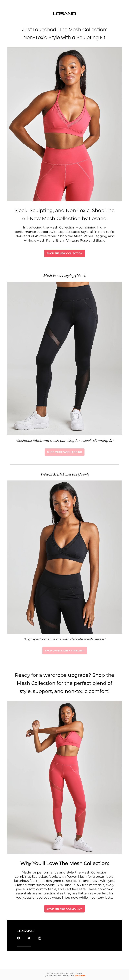
Task: Click the 'V-Neck Mesh Panel Bra (New!)' title
Action: point(64,474)
